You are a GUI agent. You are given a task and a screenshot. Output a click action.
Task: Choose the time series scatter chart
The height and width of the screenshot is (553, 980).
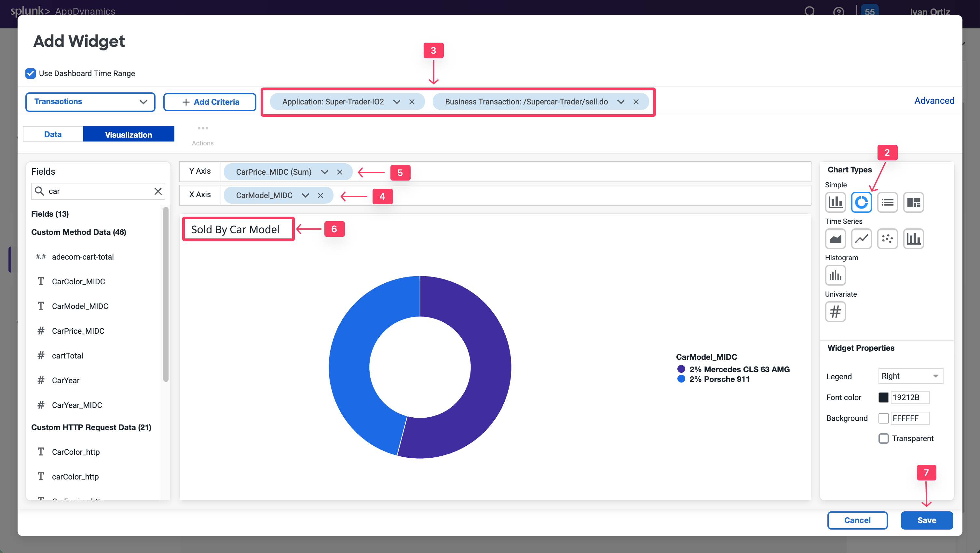click(x=887, y=238)
